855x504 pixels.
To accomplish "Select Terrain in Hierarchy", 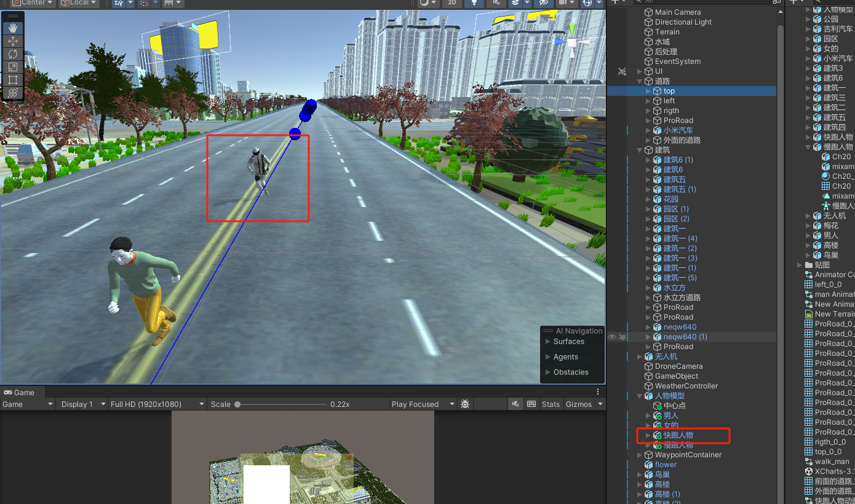I will coord(667,32).
